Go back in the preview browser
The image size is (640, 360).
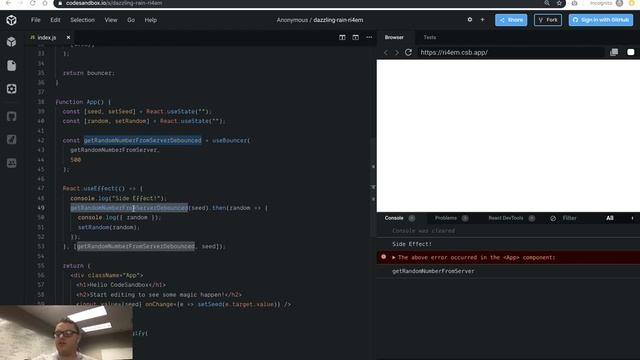coord(386,52)
